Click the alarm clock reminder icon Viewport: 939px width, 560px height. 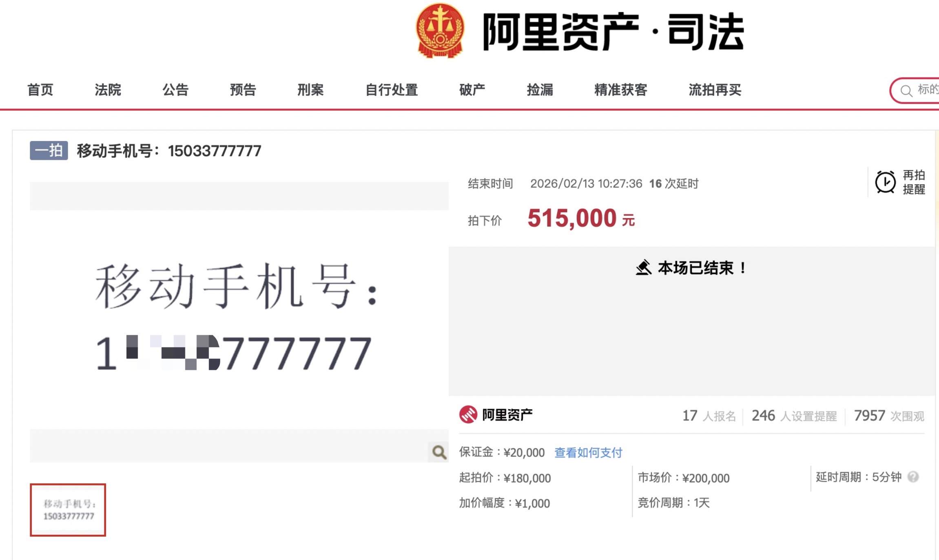coord(885,182)
